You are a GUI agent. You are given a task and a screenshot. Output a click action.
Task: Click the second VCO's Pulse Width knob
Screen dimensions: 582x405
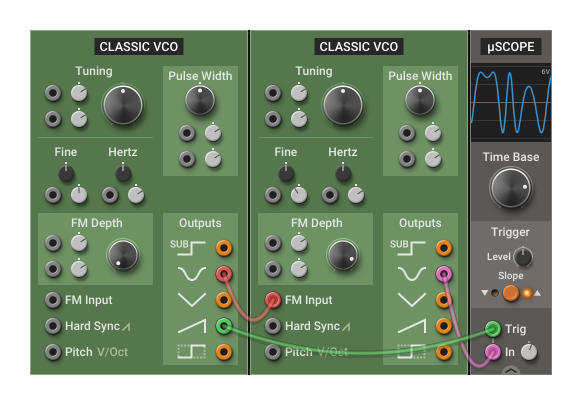[420, 100]
